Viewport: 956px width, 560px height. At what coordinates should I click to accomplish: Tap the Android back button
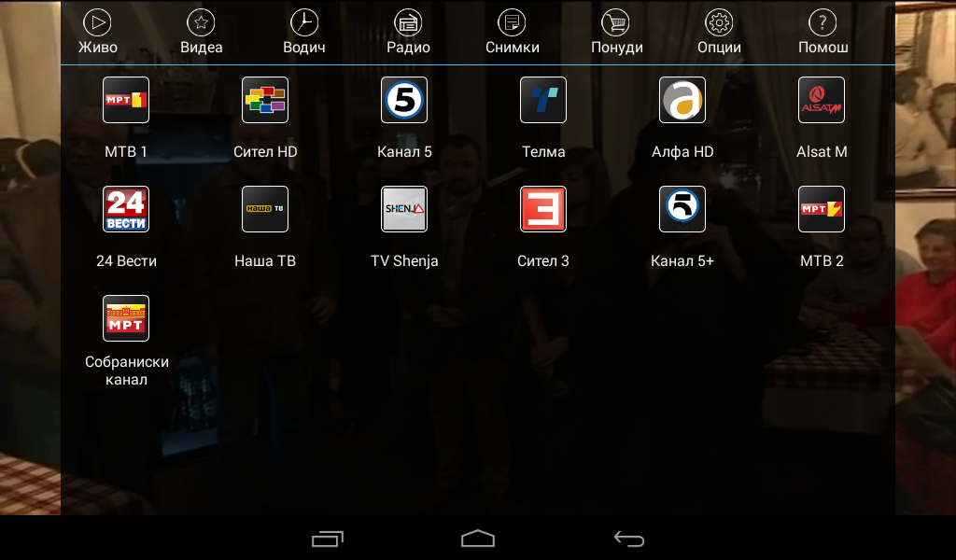tap(628, 539)
